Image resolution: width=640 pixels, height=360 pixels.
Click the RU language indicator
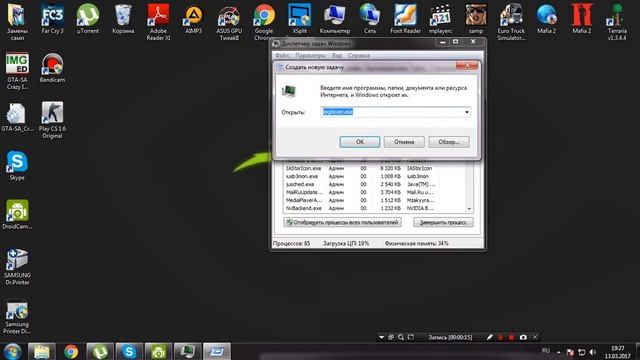(546, 351)
